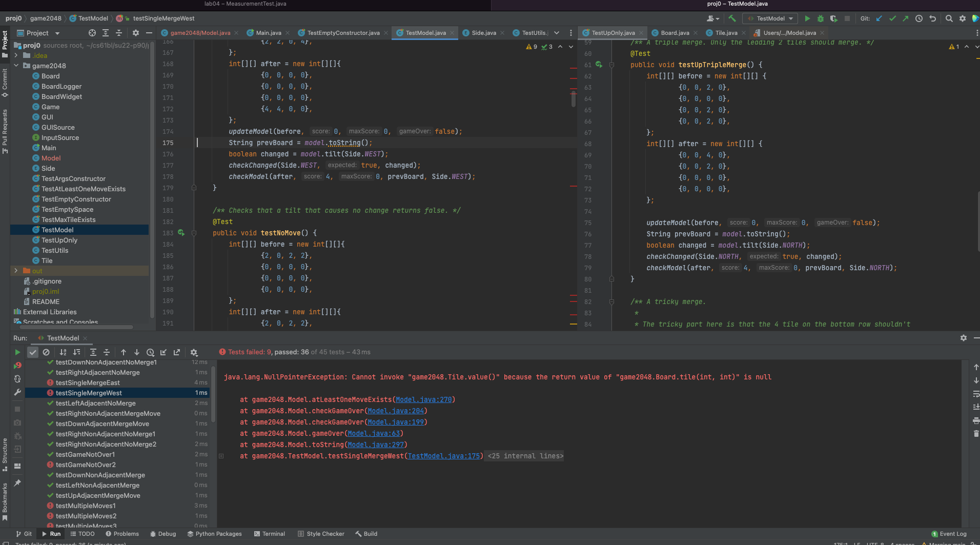Toggle sort tests alphabetically button

[63, 352]
